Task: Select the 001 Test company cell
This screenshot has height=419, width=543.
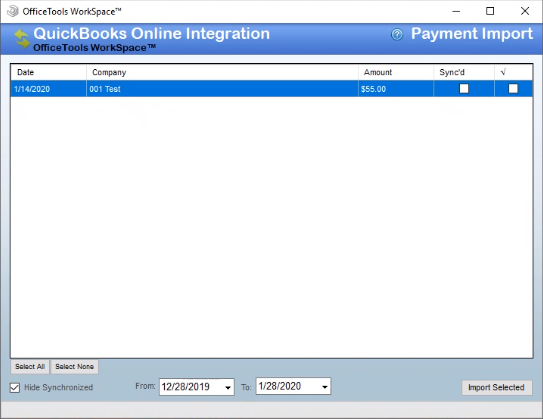Action: (x=222, y=89)
